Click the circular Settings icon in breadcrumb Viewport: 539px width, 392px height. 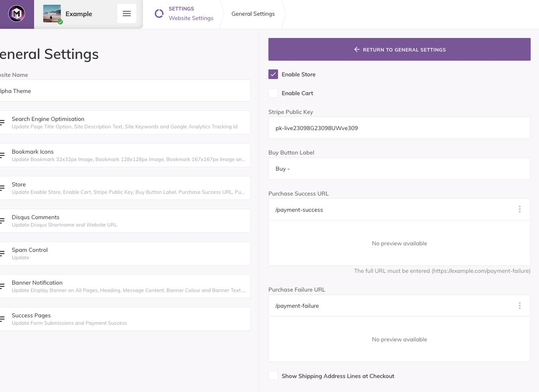click(159, 13)
